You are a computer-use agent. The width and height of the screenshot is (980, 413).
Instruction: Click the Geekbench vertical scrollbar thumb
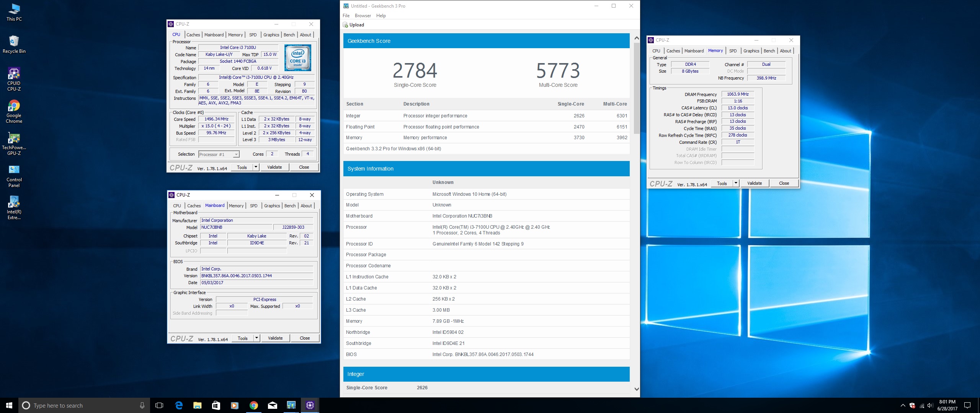(x=637, y=88)
